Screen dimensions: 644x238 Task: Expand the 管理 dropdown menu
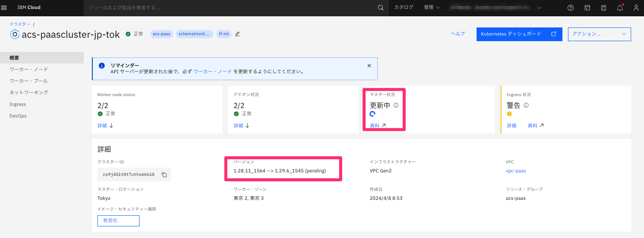coord(432,7)
